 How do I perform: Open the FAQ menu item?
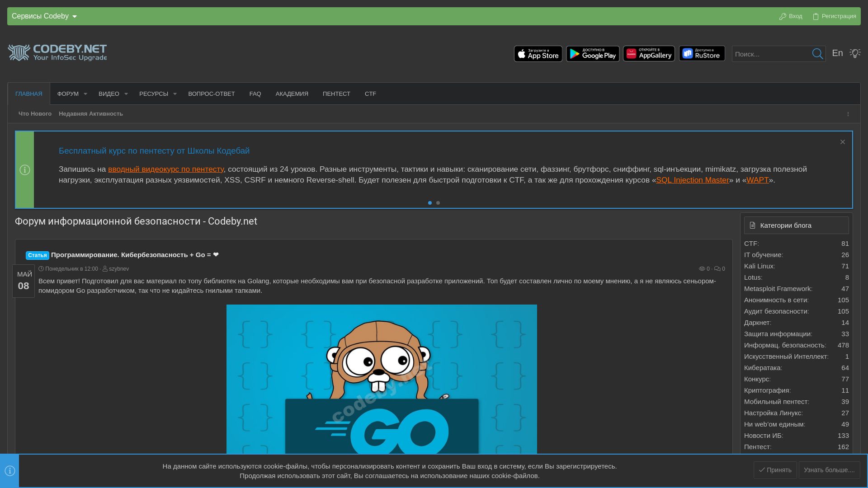255,94
